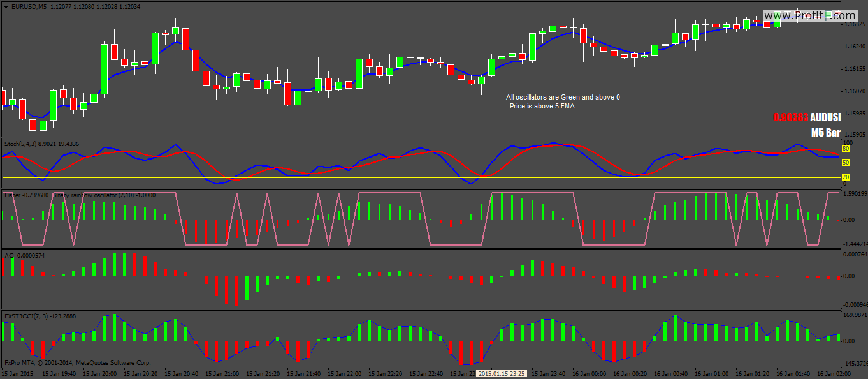Click the -1.444214 Fisher scale value

pyautogui.click(x=855, y=244)
